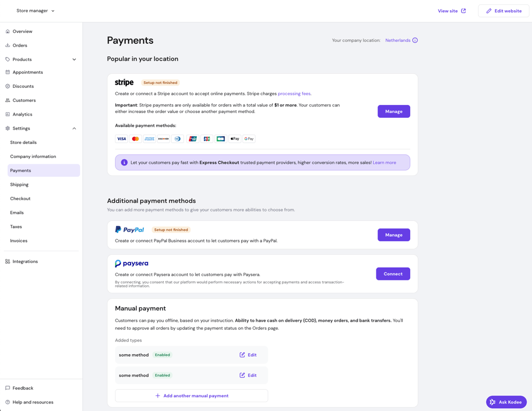This screenshot has width=532, height=411.
Task: Switch to the Shipping settings page
Action: coord(19,184)
